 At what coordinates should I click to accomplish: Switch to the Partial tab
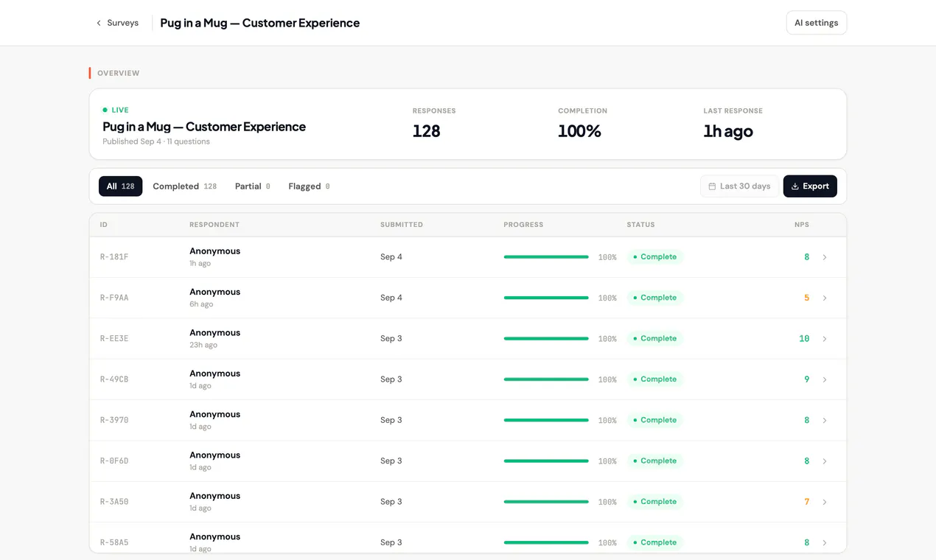click(252, 186)
